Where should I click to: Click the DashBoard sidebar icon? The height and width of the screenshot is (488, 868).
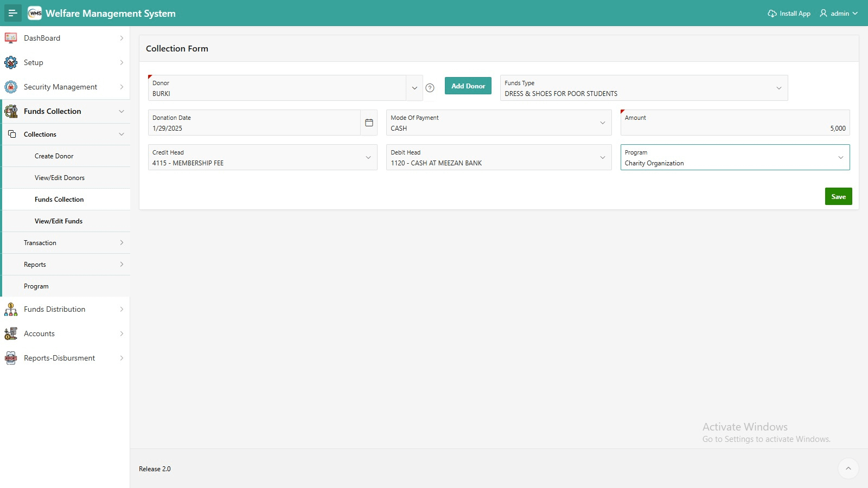(11, 38)
